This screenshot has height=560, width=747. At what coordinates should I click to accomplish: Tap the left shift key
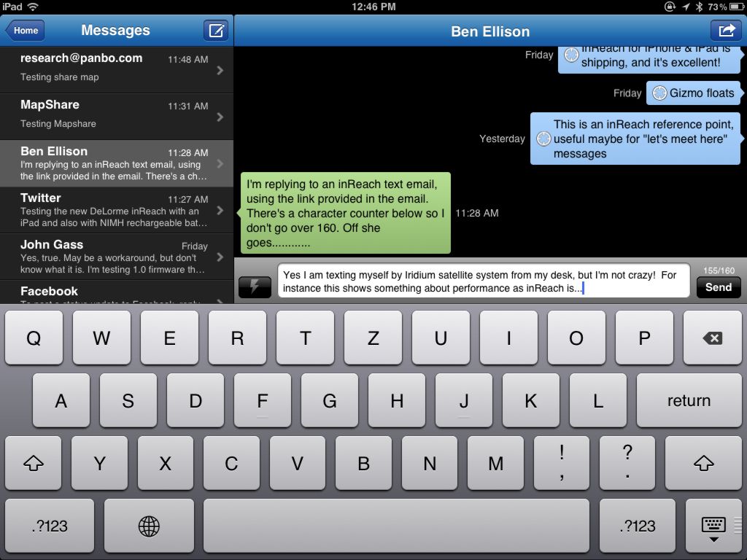(34, 463)
